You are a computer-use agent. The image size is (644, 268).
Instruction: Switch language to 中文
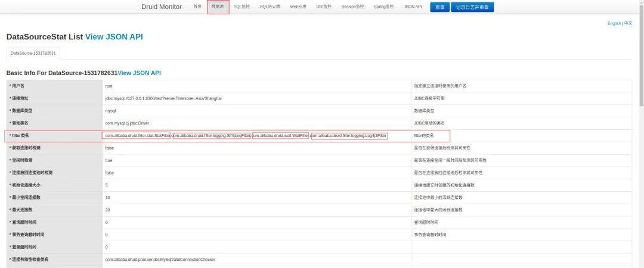click(628, 23)
